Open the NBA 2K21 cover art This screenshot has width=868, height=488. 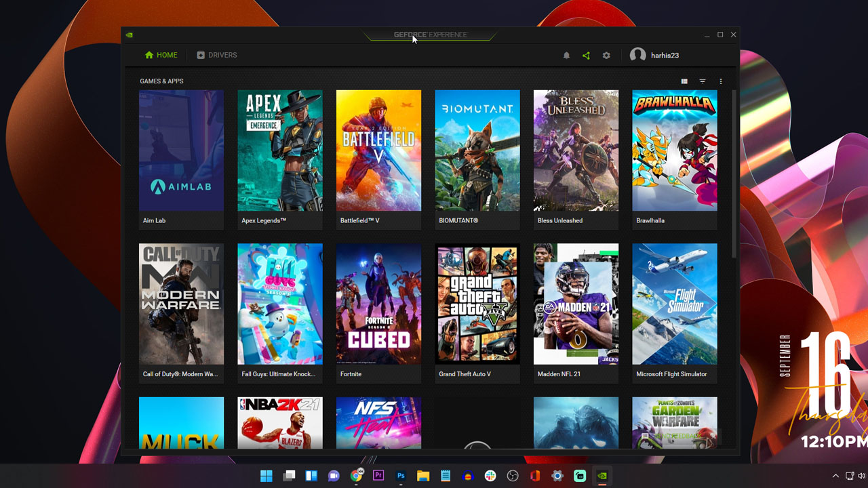click(280, 423)
